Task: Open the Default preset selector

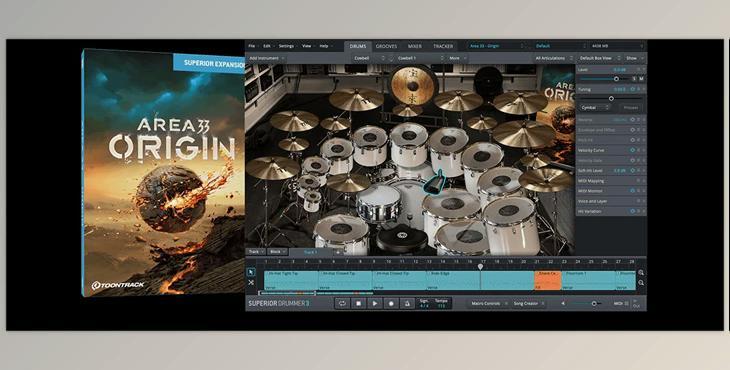Action: (x=560, y=46)
